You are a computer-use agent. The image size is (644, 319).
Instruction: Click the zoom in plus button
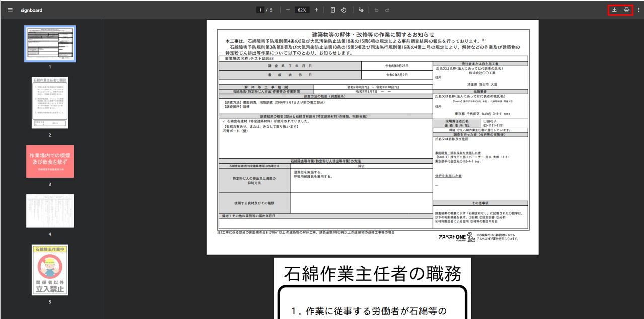pyautogui.click(x=316, y=10)
